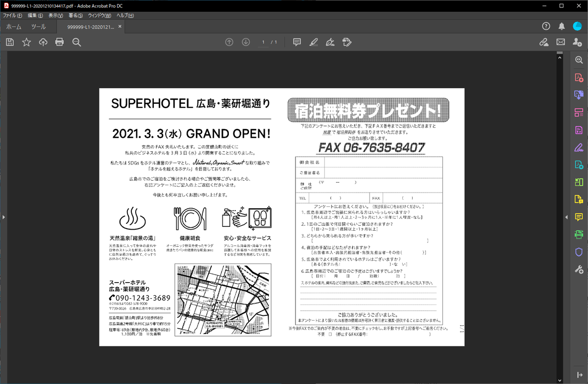The height and width of the screenshot is (384, 588).
Task: Click the '健康朝食' label under the plate icon
Action: (x=191, y=238)
